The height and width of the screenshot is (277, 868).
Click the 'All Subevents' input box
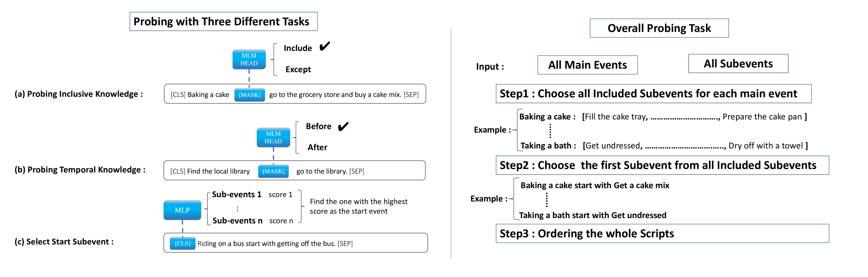pos(738,64)
